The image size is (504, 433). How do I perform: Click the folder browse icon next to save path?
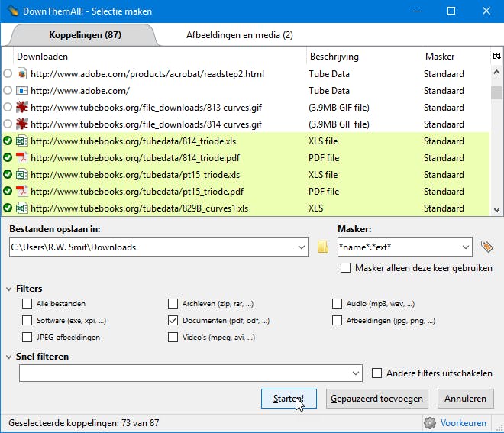click(323, 247)
